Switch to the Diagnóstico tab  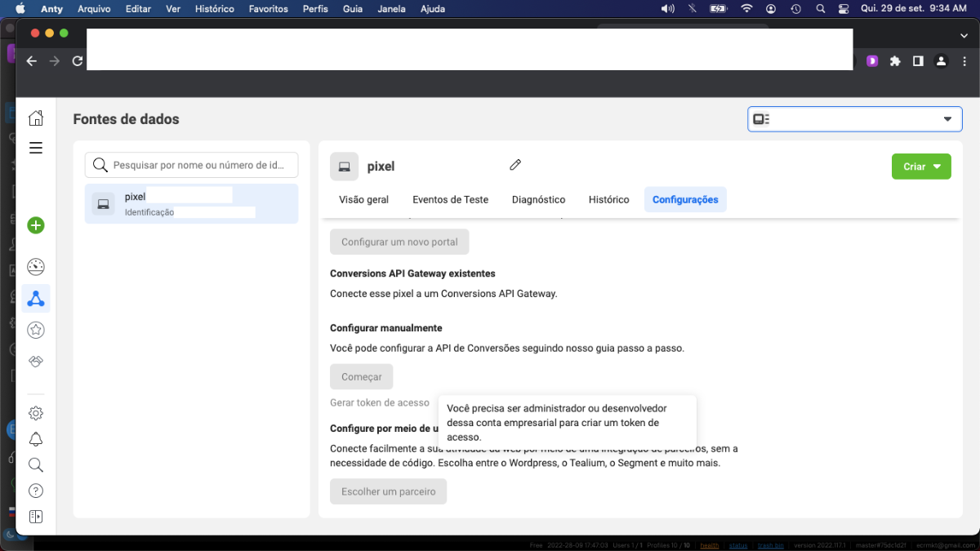pyautogui.click(x=538, y=199)
